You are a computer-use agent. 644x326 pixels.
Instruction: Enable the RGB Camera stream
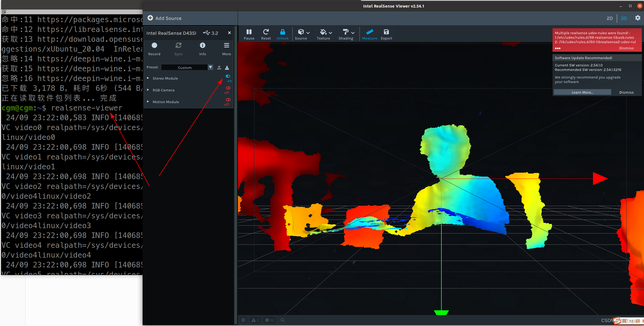(x=228, y=88)
